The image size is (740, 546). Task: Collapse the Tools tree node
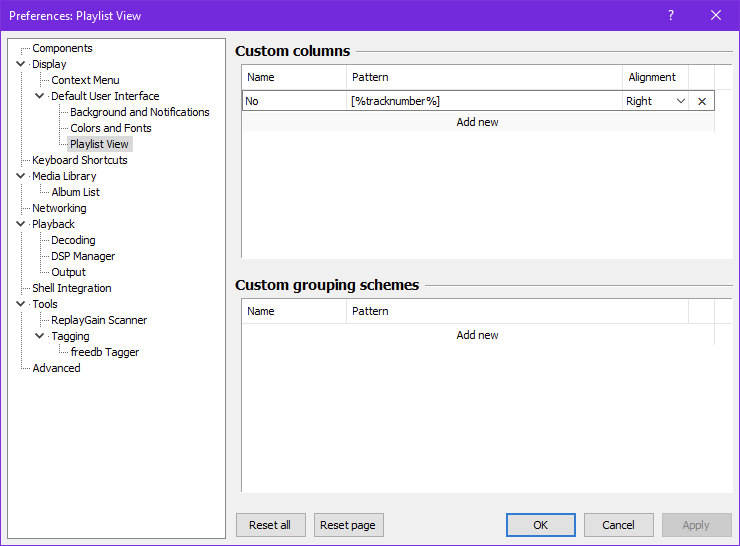[20, 303]
